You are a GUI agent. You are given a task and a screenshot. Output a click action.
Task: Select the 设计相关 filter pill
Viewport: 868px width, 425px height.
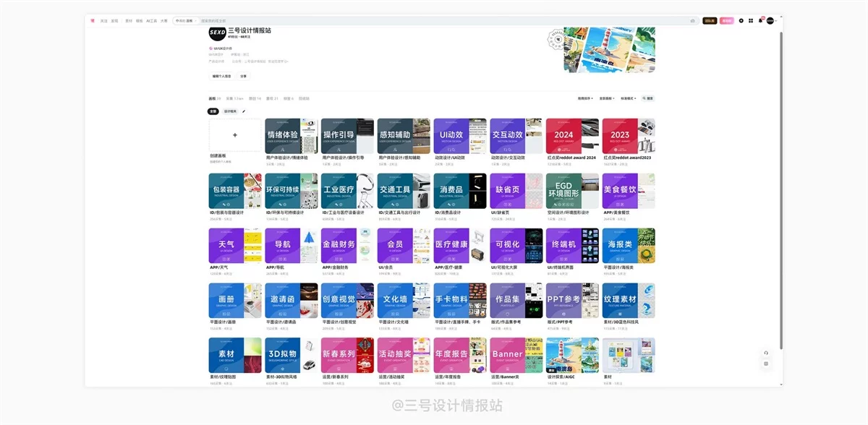[x=230, y=111]
